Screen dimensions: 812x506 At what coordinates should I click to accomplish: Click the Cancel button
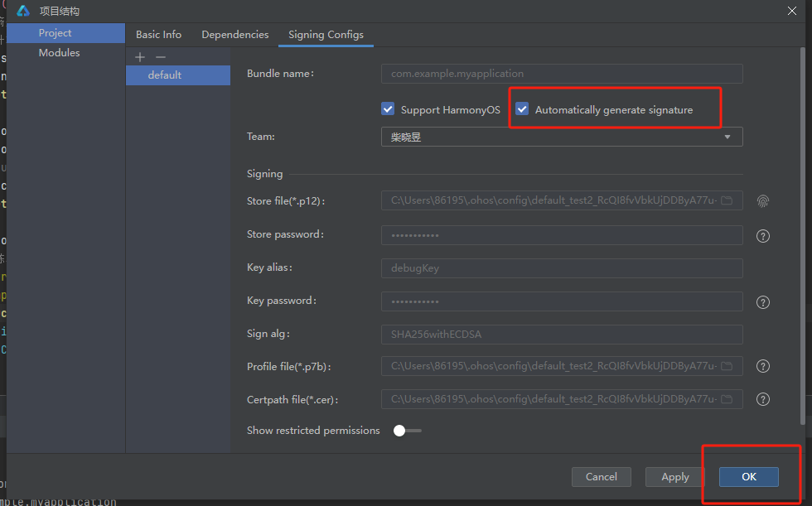point(602,477)
